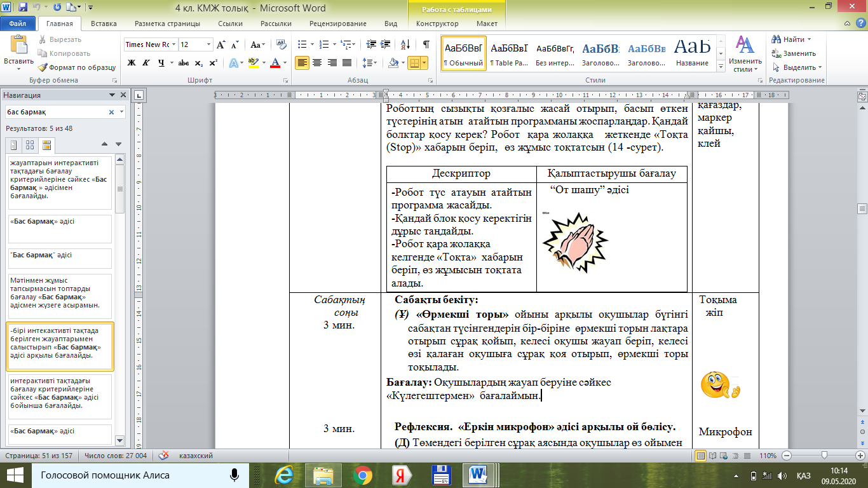Apply the red font color
868x488 pixels.
(275, 63)
